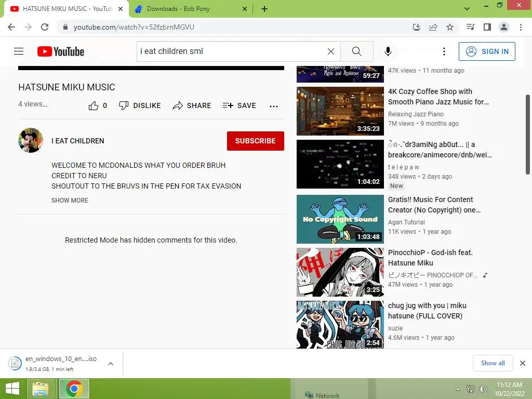
Task: Subscribe to I EAT CHILDREN channel
Action: tap(256, 141)
